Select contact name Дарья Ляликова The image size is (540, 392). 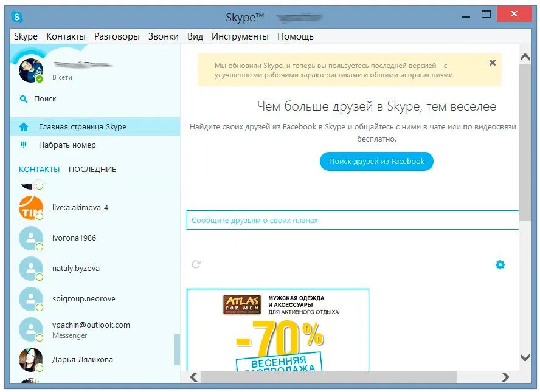click(82, 360)
